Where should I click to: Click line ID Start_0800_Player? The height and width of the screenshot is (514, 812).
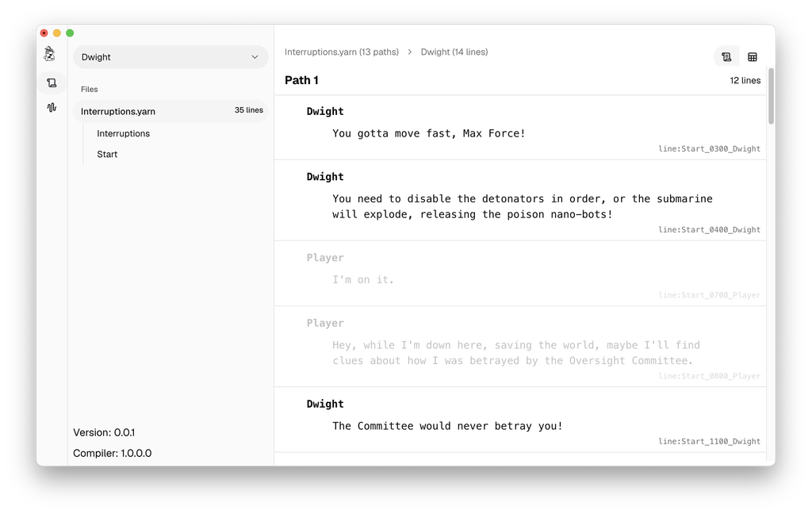click(x=709, y=376)
